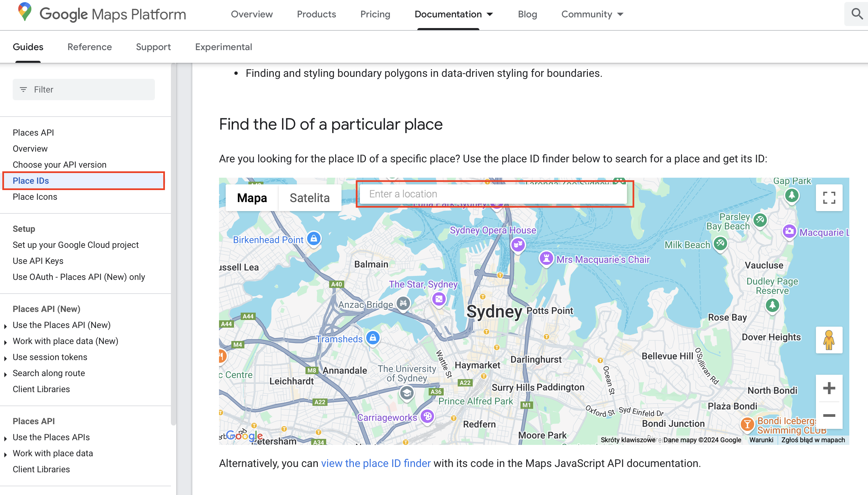Click Parsley Bay Beach marker icon
Image resolution: width=868 pixels, height=495 pixels.
click(x=760, y=220)
